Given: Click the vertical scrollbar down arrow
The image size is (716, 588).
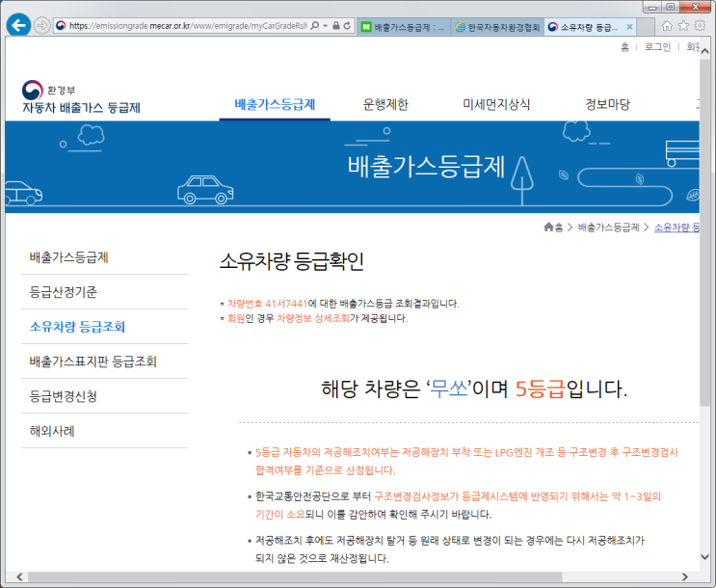Looking at the screenshot, I should 705,557.
